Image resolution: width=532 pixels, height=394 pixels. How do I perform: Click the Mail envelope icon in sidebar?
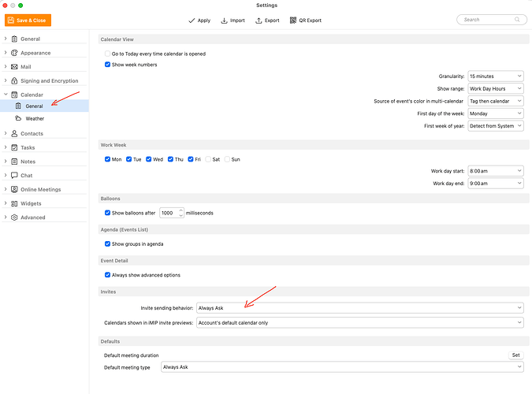point(14,67)
